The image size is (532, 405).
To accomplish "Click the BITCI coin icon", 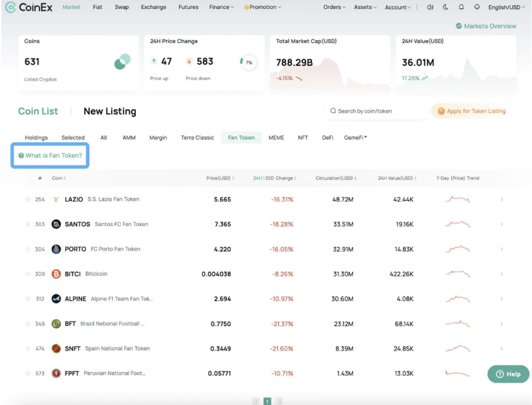I will coord(56,274).
